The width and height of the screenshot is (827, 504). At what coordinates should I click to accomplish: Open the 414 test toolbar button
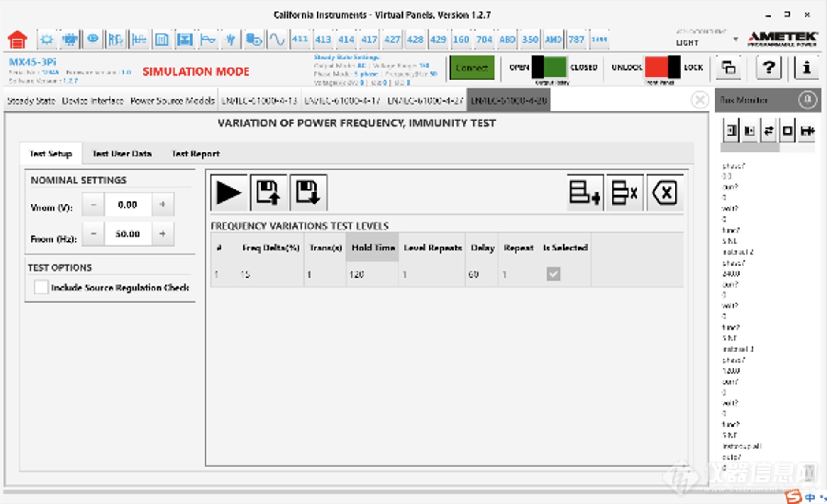pyautogui.click(x=346, y=40)
